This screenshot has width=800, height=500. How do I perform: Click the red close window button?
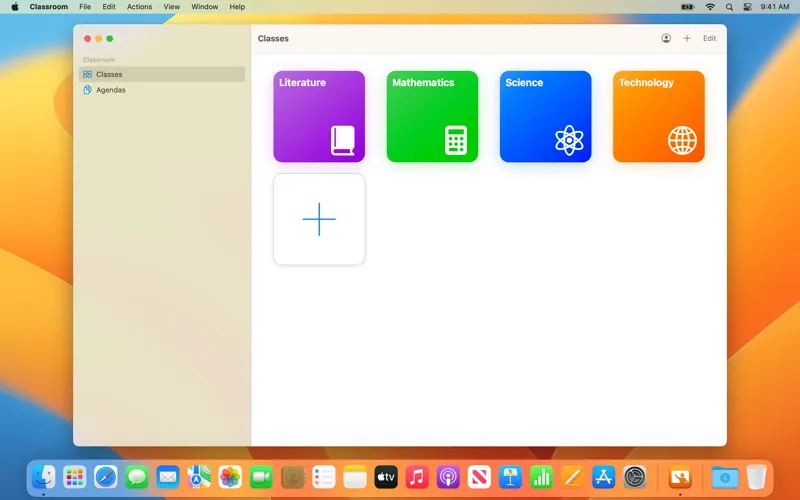[x=87, y=38]
